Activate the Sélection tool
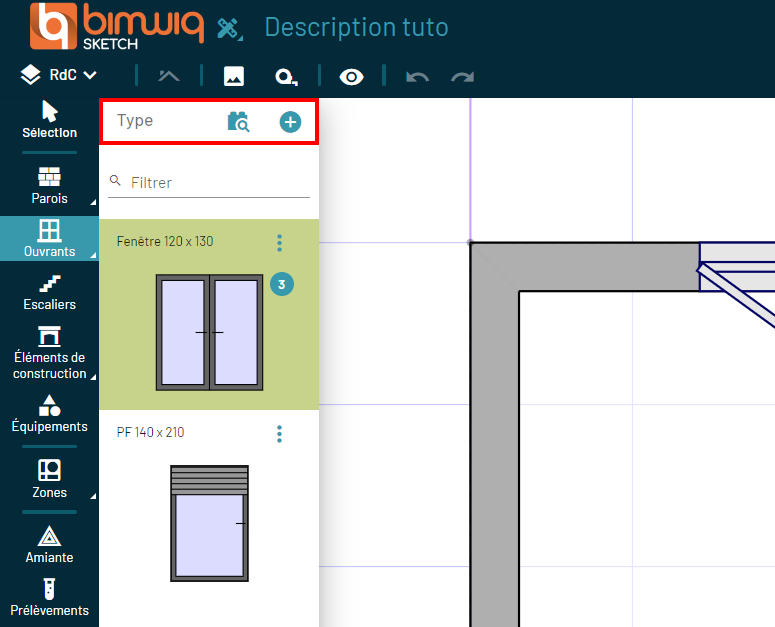Viewport: 775px width, 627px height. click(x=49, y=120)
